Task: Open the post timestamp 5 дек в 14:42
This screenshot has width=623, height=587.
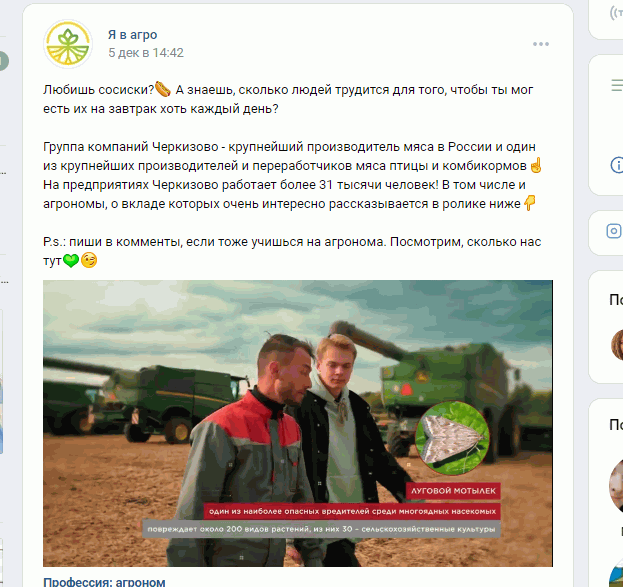Action: [x=146, y=53]
